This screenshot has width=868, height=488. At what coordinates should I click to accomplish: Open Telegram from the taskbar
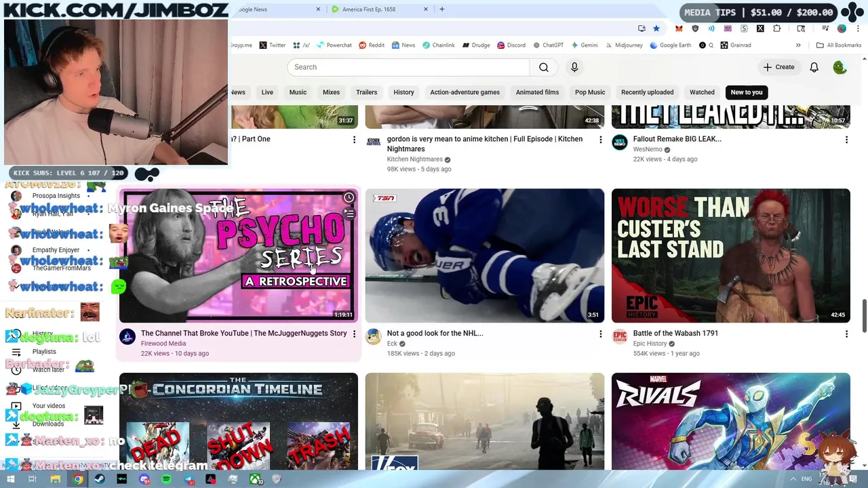click(x=189, y=479)
